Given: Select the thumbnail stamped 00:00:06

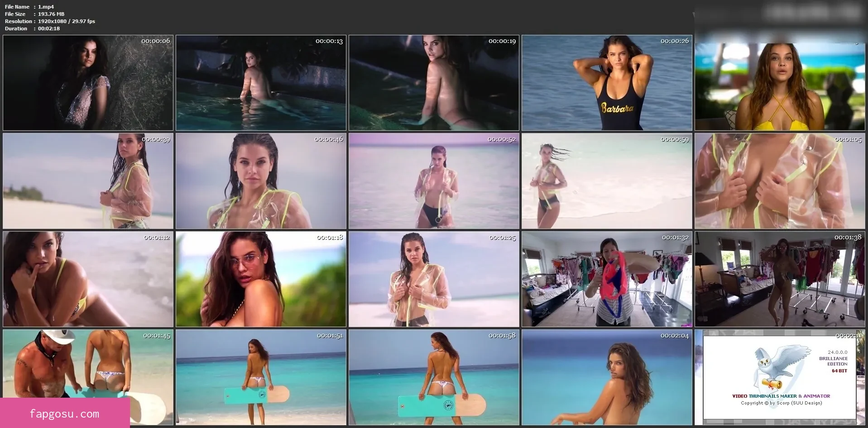Looking at the screenshot, I should (x=88, y=83).
